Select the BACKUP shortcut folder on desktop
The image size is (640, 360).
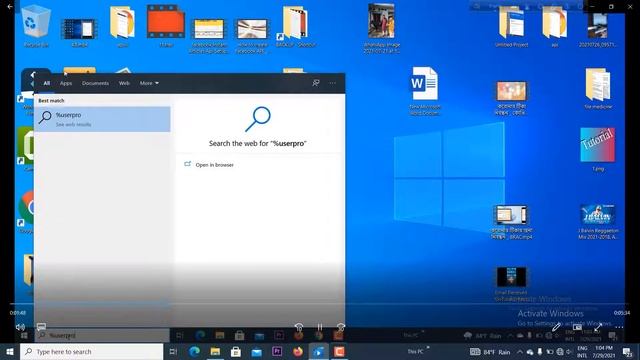[x=296, y=27]
